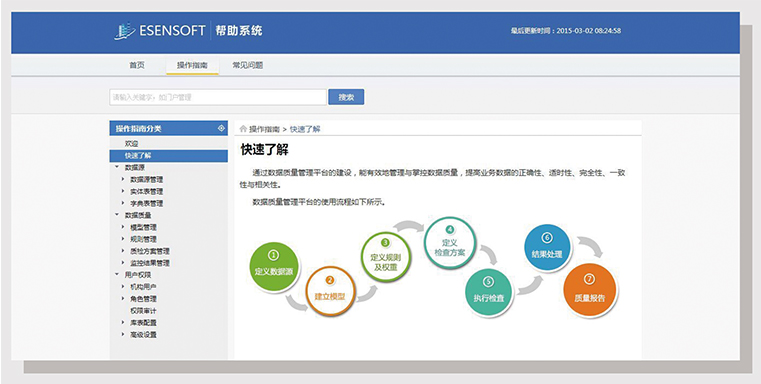Click the 快速了解 page heading
Screen dimensions: 761x384
pyautogui.click(x=265, y=150)
